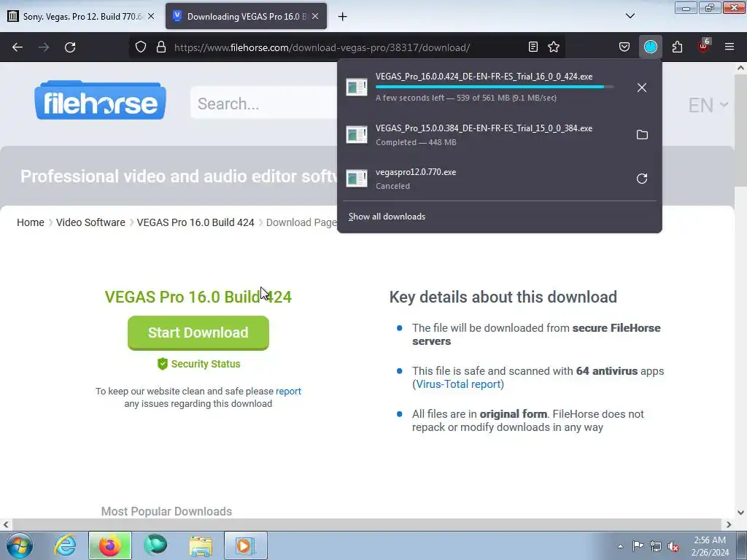The width and height of the screenshot is (747, 560).
Task: Click the downloads progress toolbar button
Action: pos(650,47)
